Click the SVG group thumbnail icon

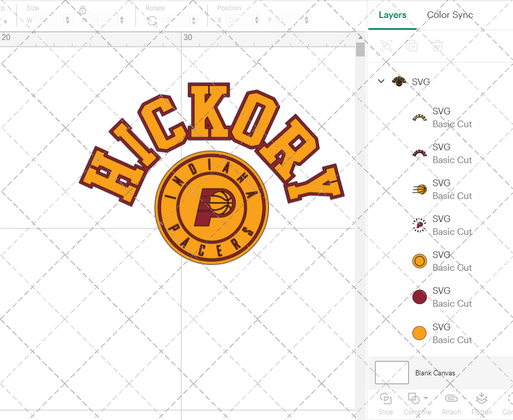(x=399, y=81)
